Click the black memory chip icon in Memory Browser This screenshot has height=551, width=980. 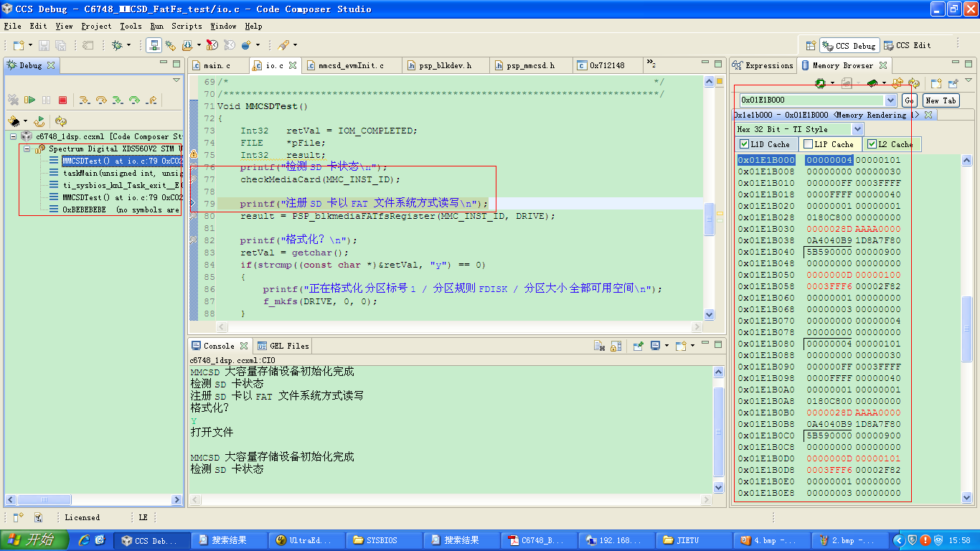coord(872,83)
